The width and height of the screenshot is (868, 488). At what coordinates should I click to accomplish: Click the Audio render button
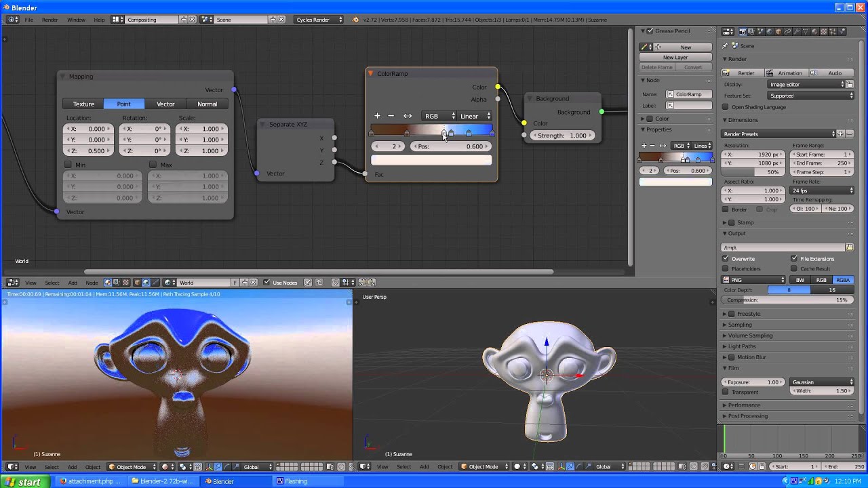click(x=831, y=73)
